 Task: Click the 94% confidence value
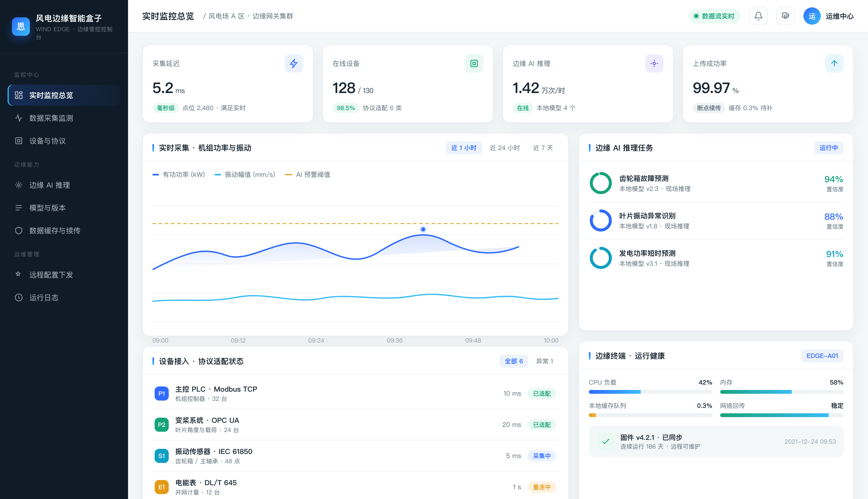(833, 179)
